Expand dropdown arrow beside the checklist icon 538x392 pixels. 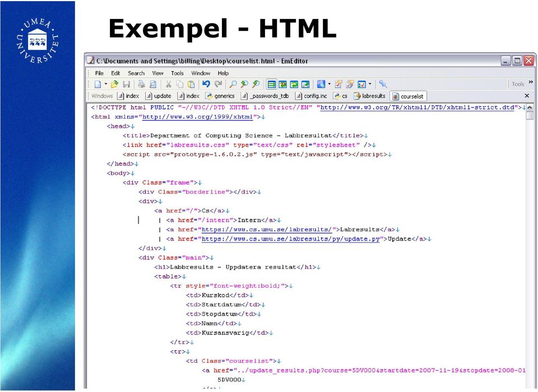370,84
